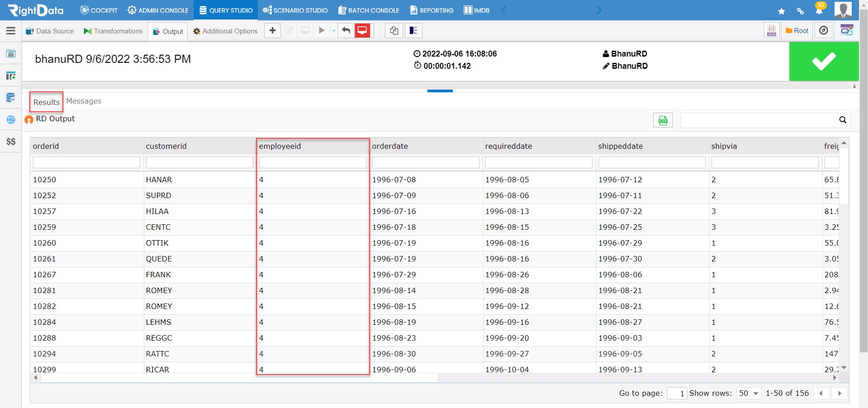The image size is (868, 408).
Task: Sort by the orderdate column header
Action: coord(426,146)
